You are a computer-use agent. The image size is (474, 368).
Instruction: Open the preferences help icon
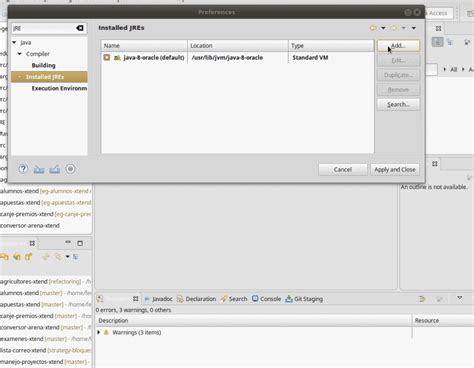pos(23,169)
